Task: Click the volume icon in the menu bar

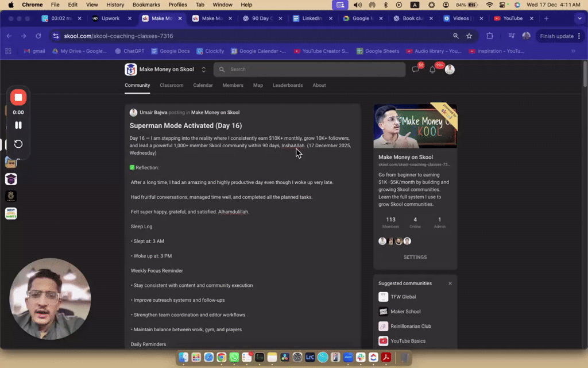Action: (x=357, y=5)
